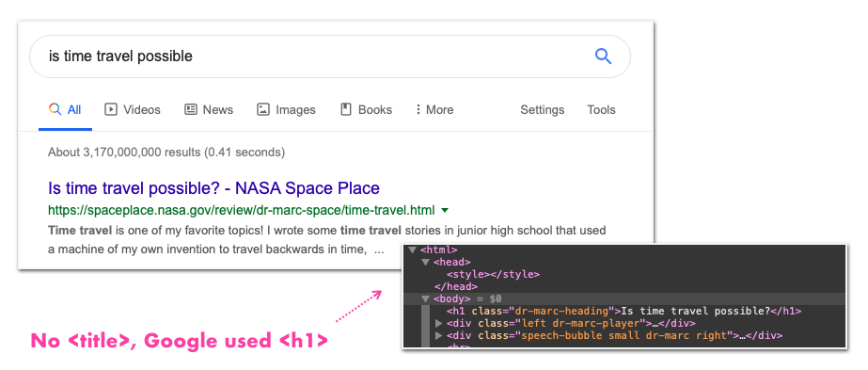Click the Videos play icon
The image size is (868, 370).
111,109
